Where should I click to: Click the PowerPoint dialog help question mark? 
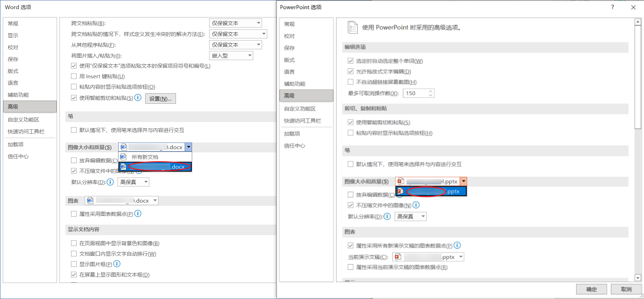(x=613, y=7)
